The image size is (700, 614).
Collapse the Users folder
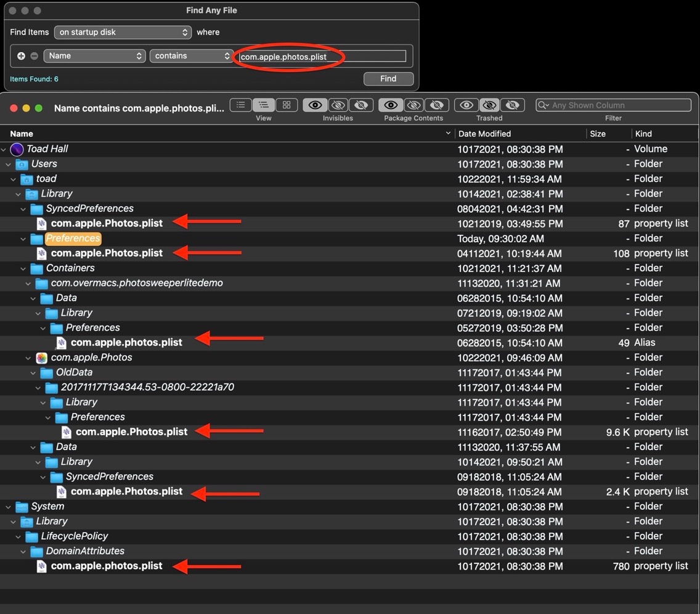8,165
